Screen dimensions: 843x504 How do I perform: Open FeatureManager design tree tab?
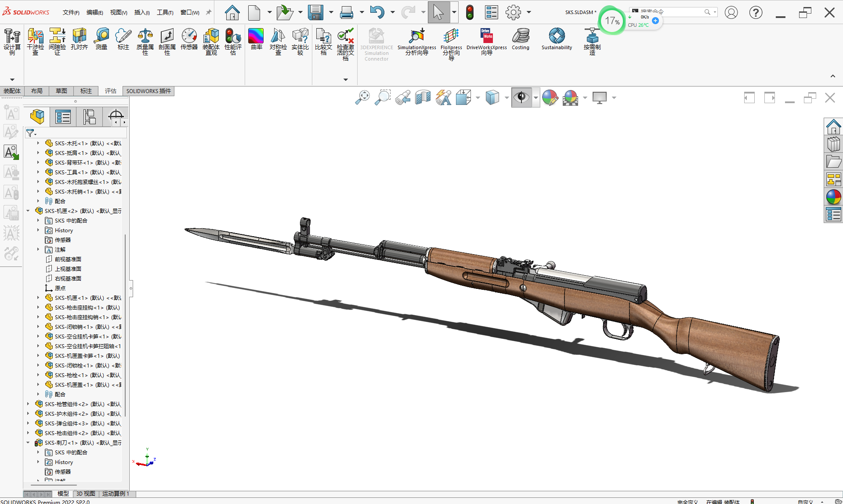coord(37,117)
